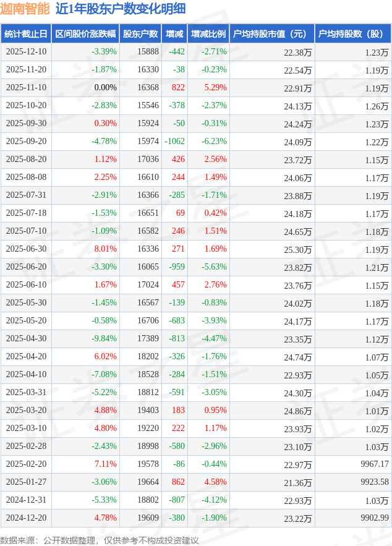Click the 25.30万 average holding value
The width and height of the screenshot is (392, 546).
pyautogui.click(x=297, y=250)
